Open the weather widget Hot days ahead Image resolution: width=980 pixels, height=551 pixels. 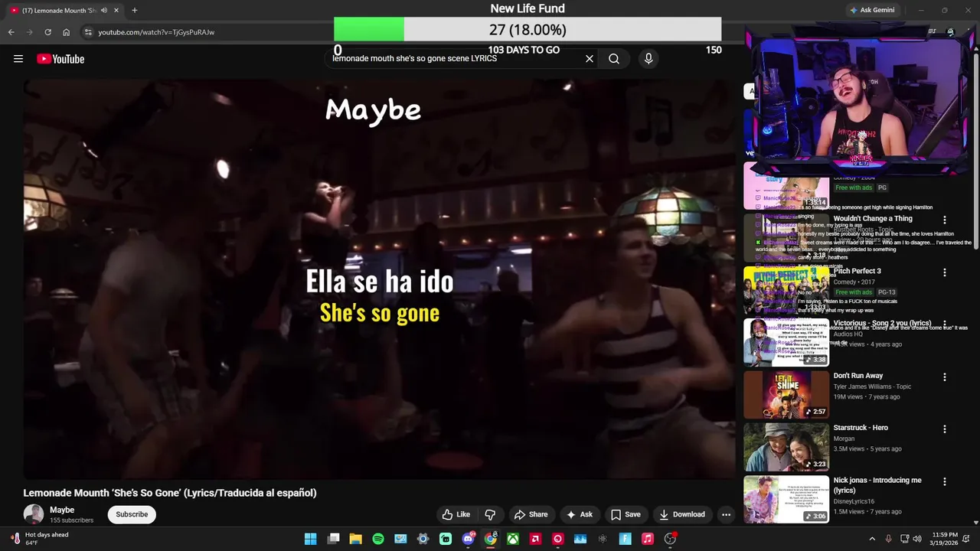point(40,539)
